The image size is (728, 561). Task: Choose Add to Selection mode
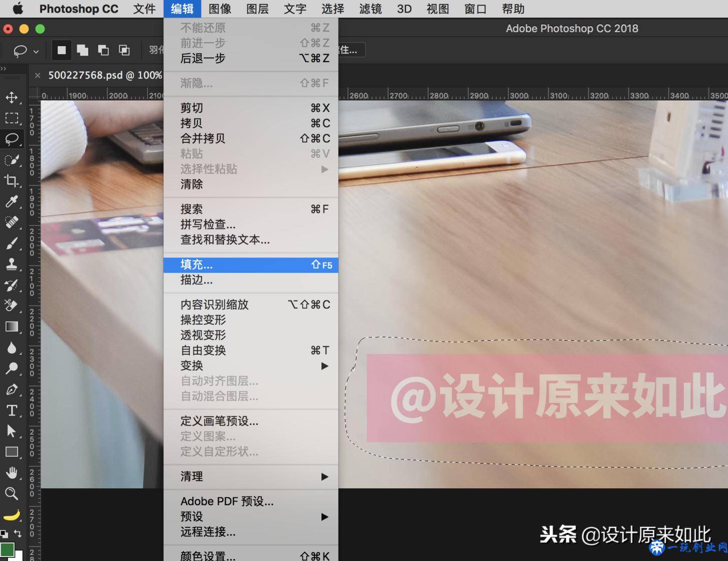click(83, 50)
